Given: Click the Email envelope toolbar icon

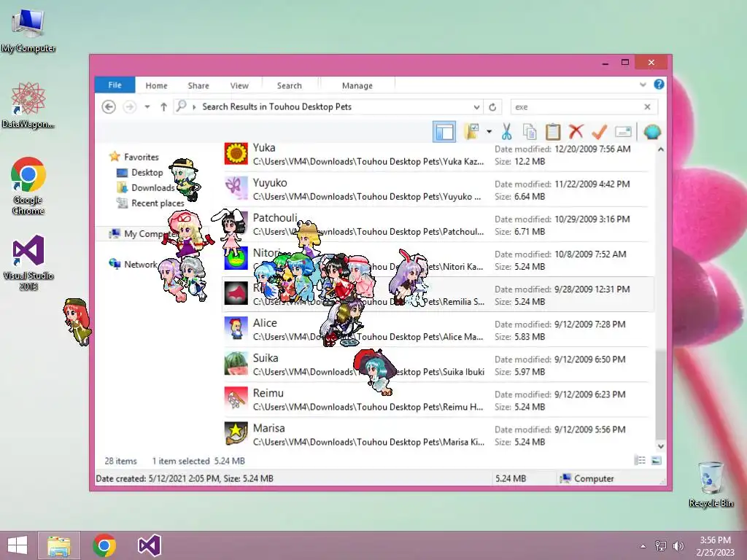Looking at the screenshot, I should tap(623, 132).
